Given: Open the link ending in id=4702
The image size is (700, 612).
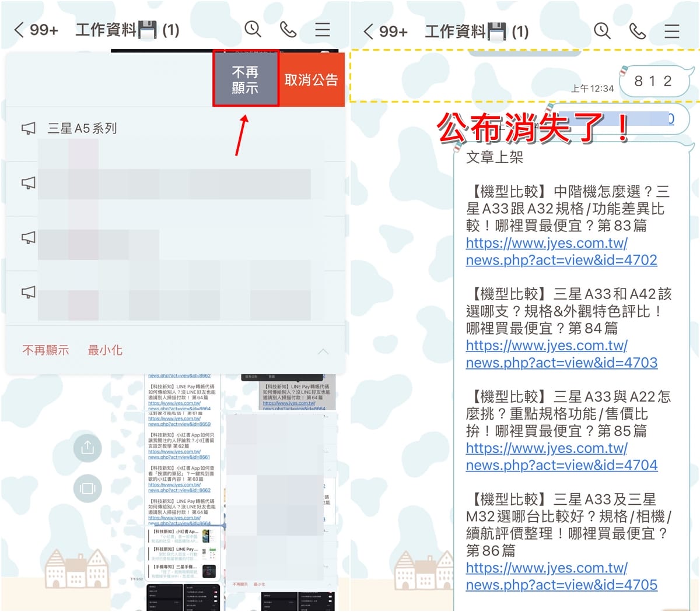Looking at the screenshot, I should (561, 251).
